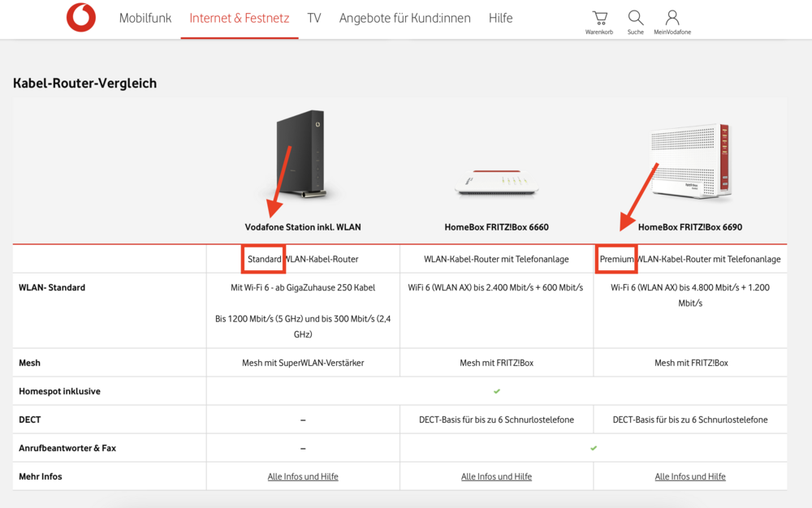Screen dimensions: 812x508
Task: Open the Mobilfunk menu
Action: coord(145,18)
